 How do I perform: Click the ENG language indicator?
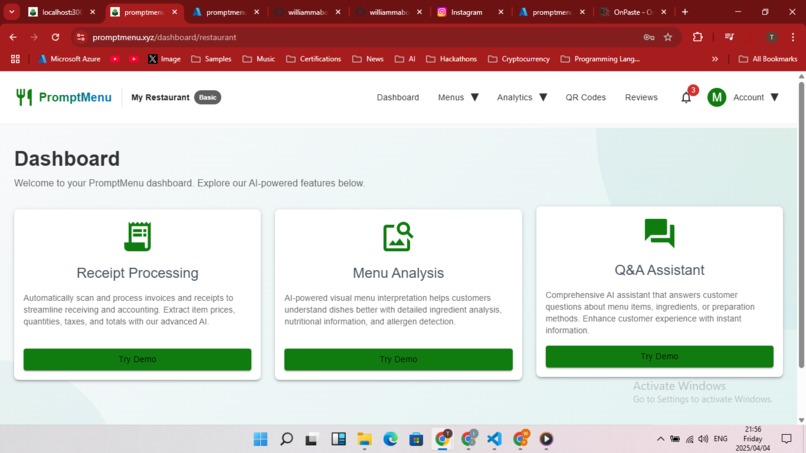[x=721, y=439]
